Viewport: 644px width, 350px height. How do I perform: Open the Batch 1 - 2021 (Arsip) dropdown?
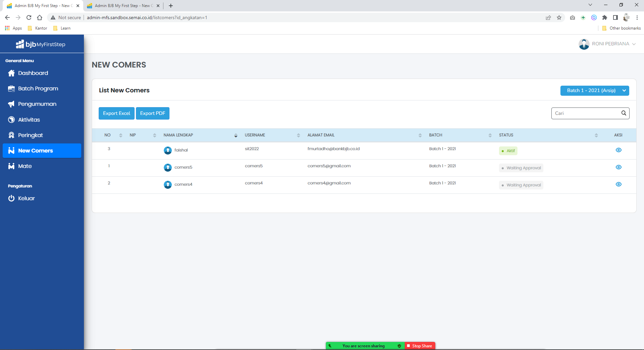point(595,90)
